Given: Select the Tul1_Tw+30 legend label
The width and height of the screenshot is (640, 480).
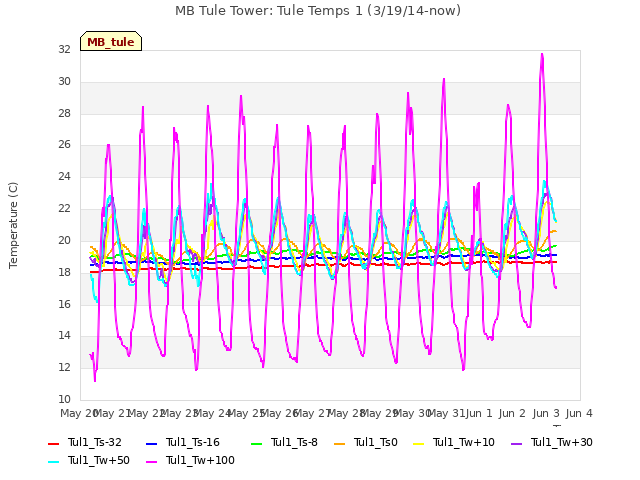Looking at the screenshot, I should tap(562, 442).
